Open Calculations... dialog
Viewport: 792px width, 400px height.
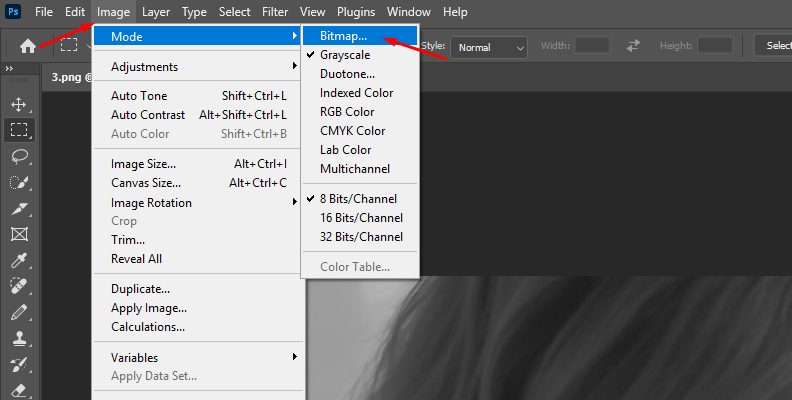tap(199, 327)
